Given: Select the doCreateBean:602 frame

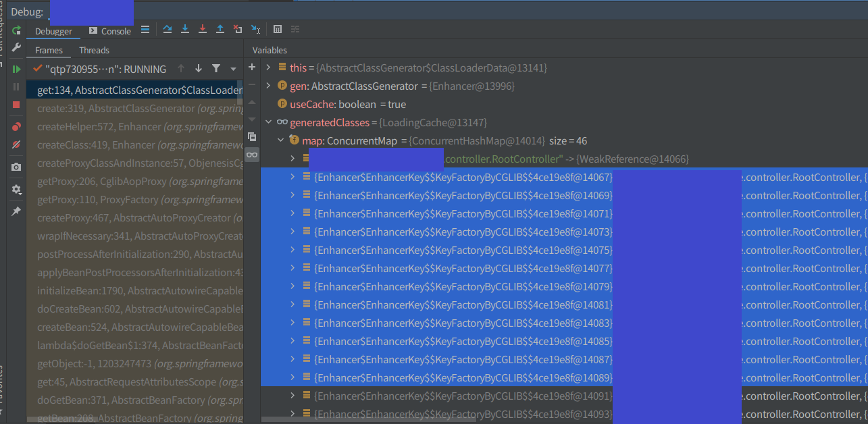Looking at the screenshot, I should [134, 309].
